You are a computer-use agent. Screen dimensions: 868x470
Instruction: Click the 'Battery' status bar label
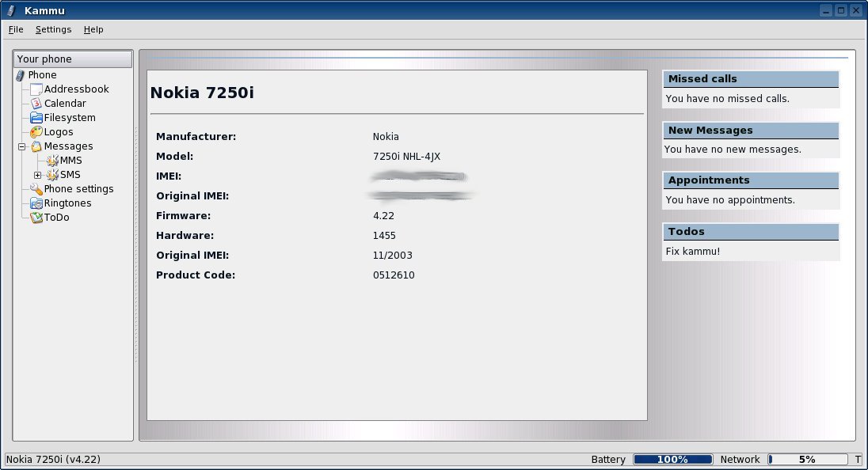coord(607,460)
